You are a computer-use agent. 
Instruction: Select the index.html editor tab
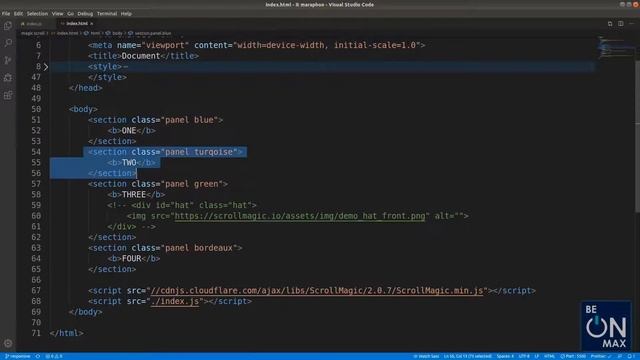76,24
